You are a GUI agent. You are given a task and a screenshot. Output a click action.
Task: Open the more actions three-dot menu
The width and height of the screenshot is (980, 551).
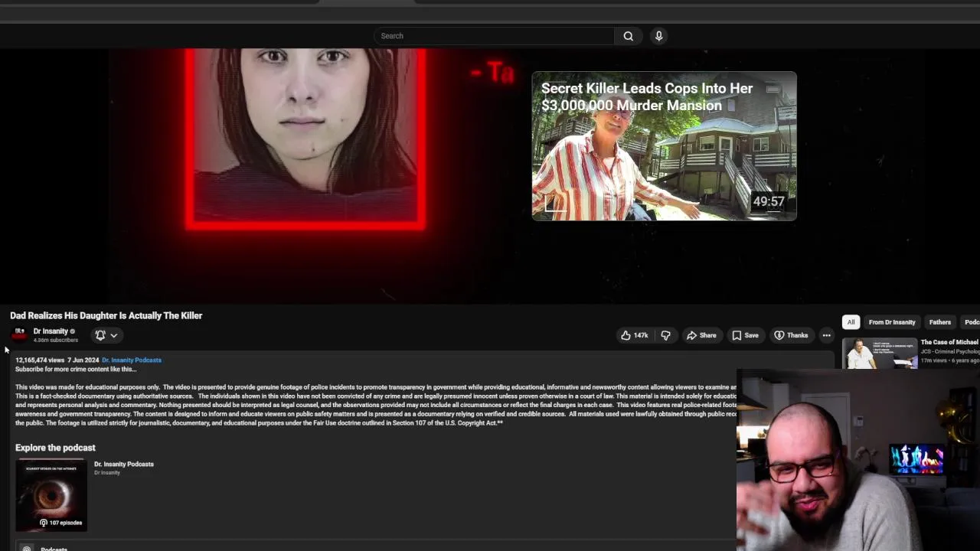point(826,335)
